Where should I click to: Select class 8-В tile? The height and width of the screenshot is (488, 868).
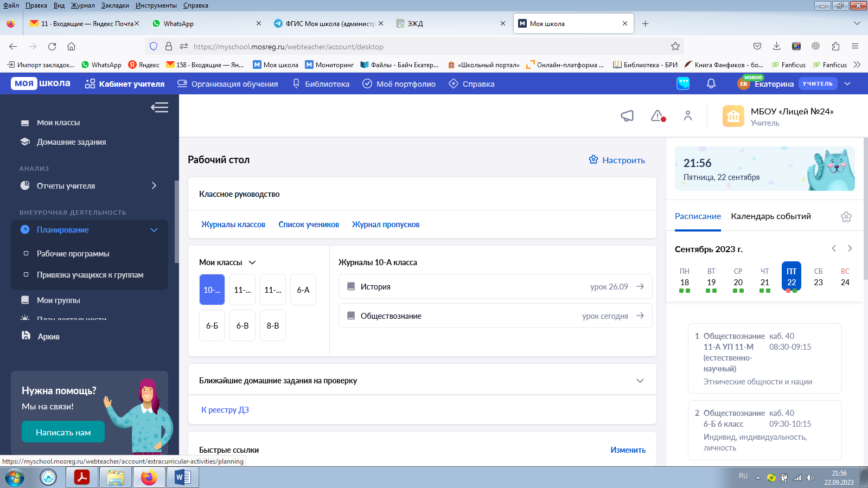pyautogui.click(x=273, y=326)
